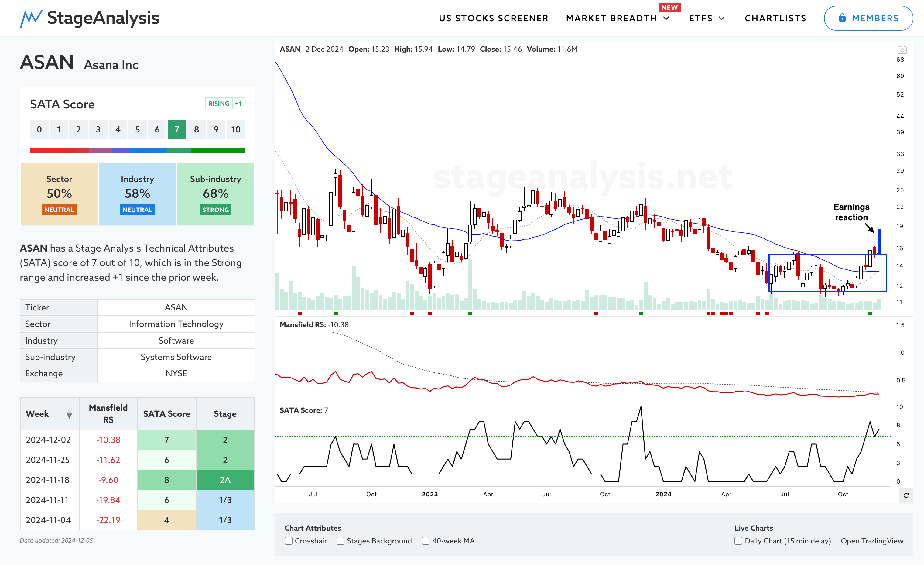
Task: Click the lock icon in the Members button
Action: point(843,18)
